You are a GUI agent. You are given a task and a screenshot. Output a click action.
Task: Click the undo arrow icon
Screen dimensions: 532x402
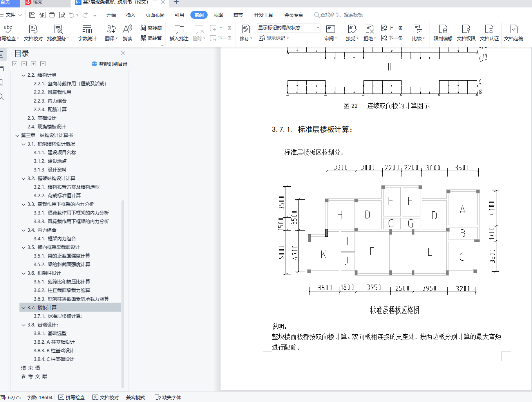pos(71,15)
